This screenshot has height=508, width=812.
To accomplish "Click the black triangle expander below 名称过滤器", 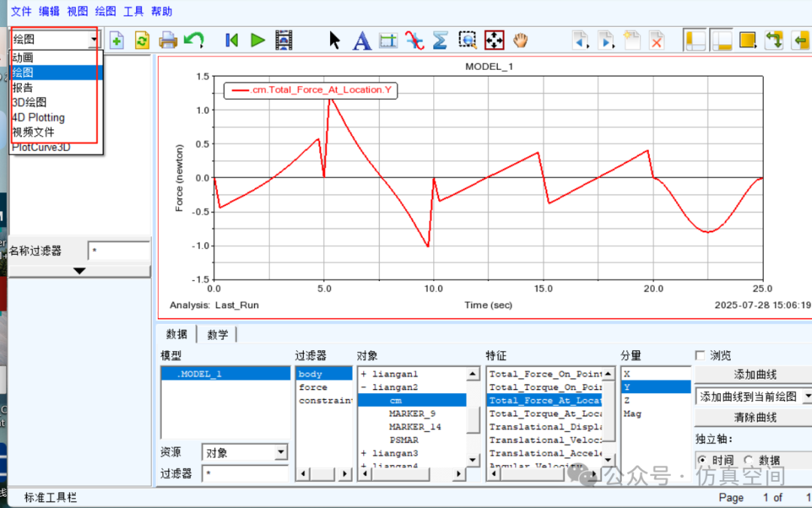I will [79, 271].
